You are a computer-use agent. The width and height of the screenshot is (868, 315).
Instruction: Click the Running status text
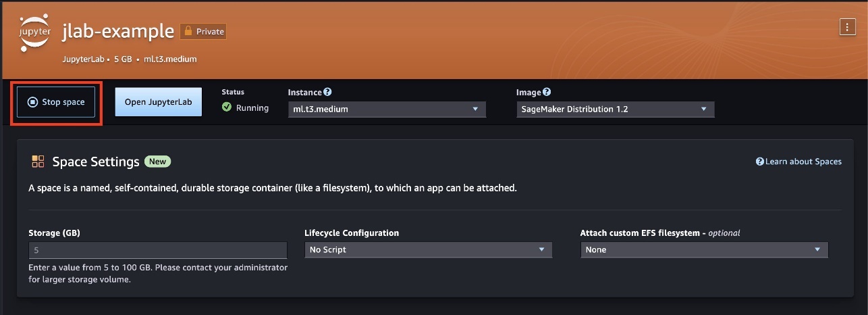pos(252,108)
